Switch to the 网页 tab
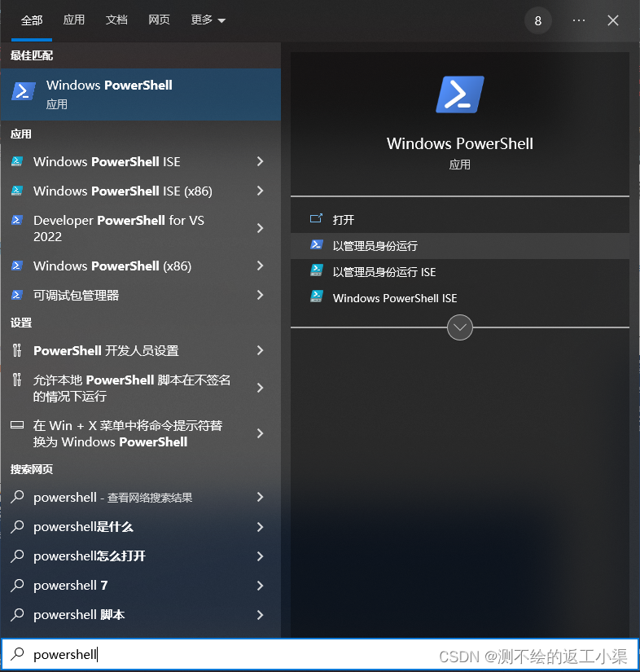This screenshot has width=640, height=672. tap(159, 20)
